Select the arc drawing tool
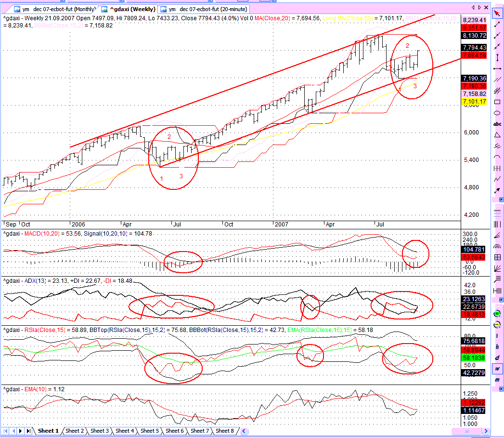The image size is (504, 438). (497, 158)
